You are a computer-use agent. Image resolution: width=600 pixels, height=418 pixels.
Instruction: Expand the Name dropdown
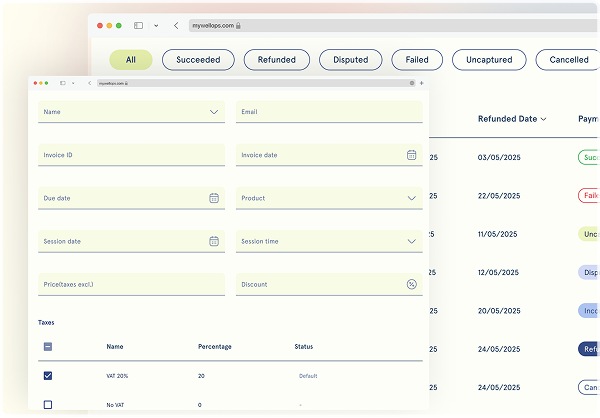(214, 112)
